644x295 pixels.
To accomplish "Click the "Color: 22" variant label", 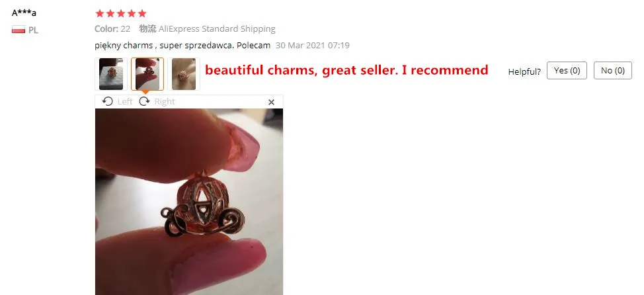I will click(112, 28).
